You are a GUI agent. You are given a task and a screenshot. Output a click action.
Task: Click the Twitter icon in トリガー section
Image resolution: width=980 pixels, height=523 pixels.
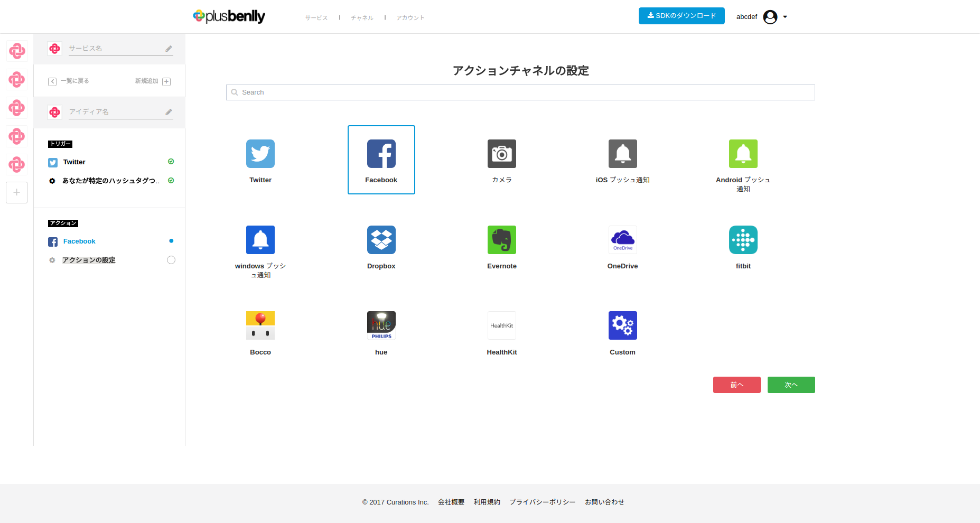point(53,163)
